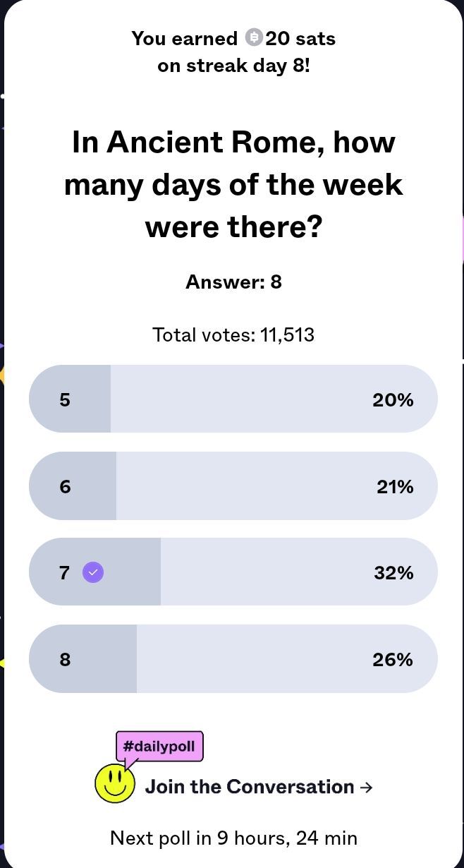464x868 pixels.
Task: Click the Next poll countdown text
Action: (x=233, y=838)
